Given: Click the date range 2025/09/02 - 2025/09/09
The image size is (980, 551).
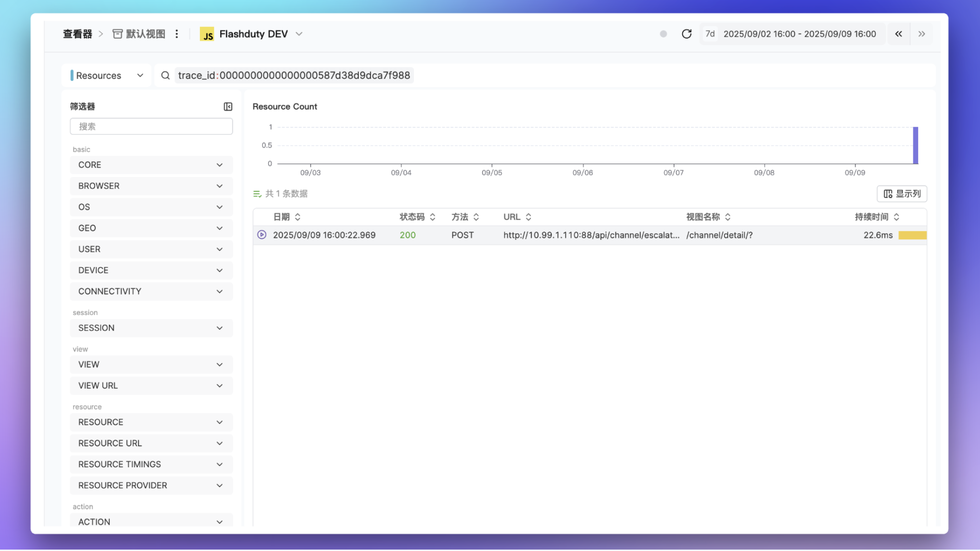Looking at the screenshot, I should coord(799,34).
